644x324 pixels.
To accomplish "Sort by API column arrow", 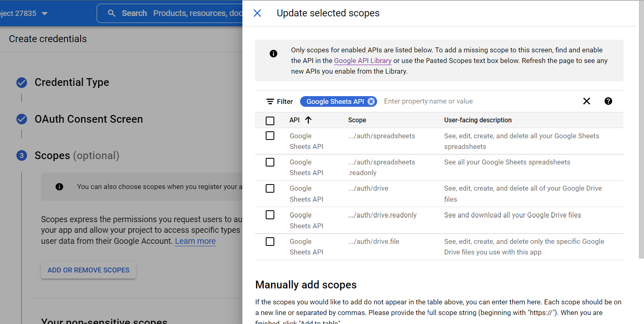I will point(308,120).
